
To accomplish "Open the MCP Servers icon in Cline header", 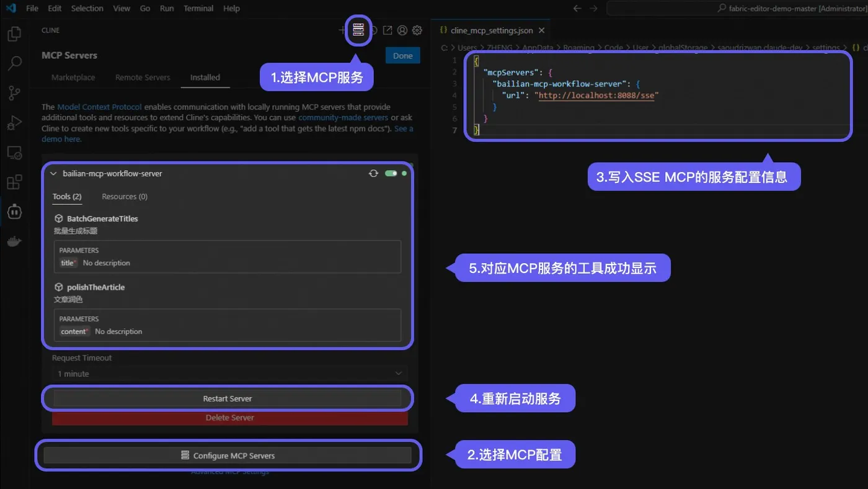I will coord(358,30).
